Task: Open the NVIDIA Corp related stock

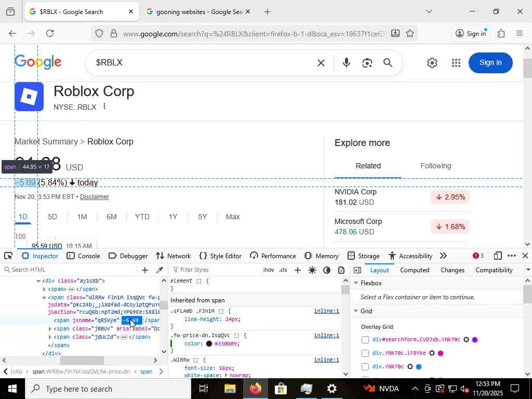Action: click(x=402, y=197)
